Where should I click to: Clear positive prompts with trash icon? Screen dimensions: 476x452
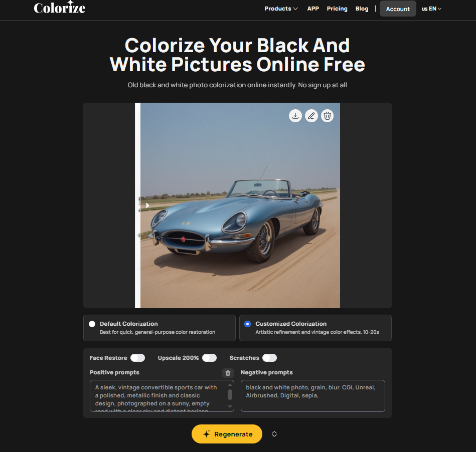(x=228, y=373)
